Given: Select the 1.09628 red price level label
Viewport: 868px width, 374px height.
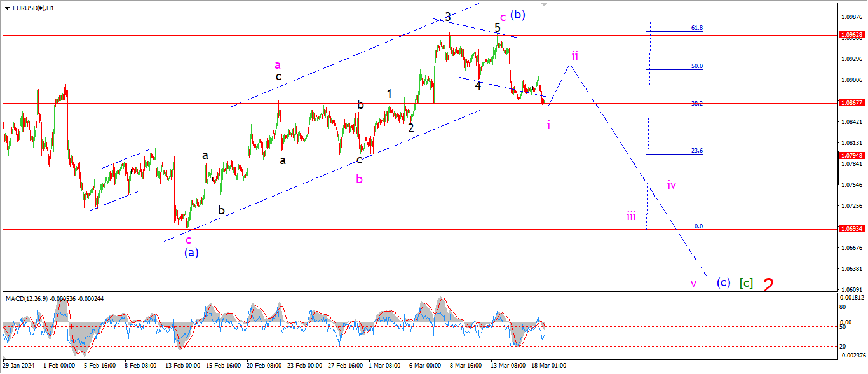Looking at the screenshot, I should point(851,35).
